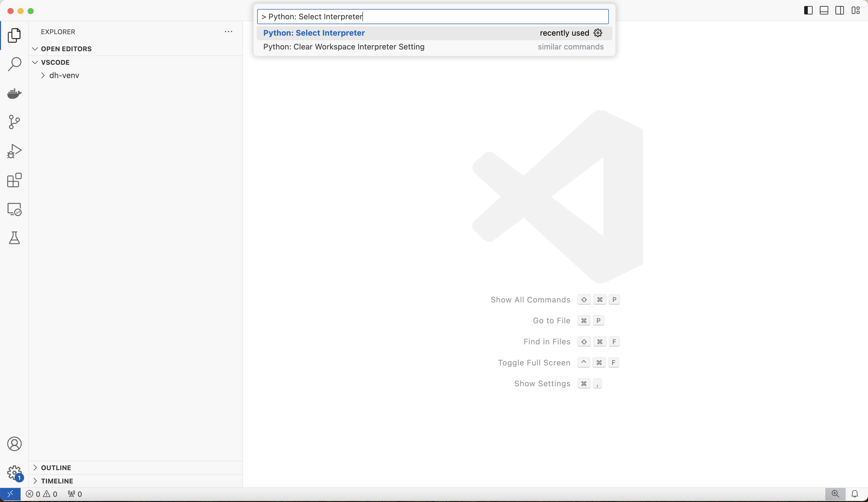The image size is (868, 502).
Task: Open the Search view in activity bar
Action: point(14,65)
